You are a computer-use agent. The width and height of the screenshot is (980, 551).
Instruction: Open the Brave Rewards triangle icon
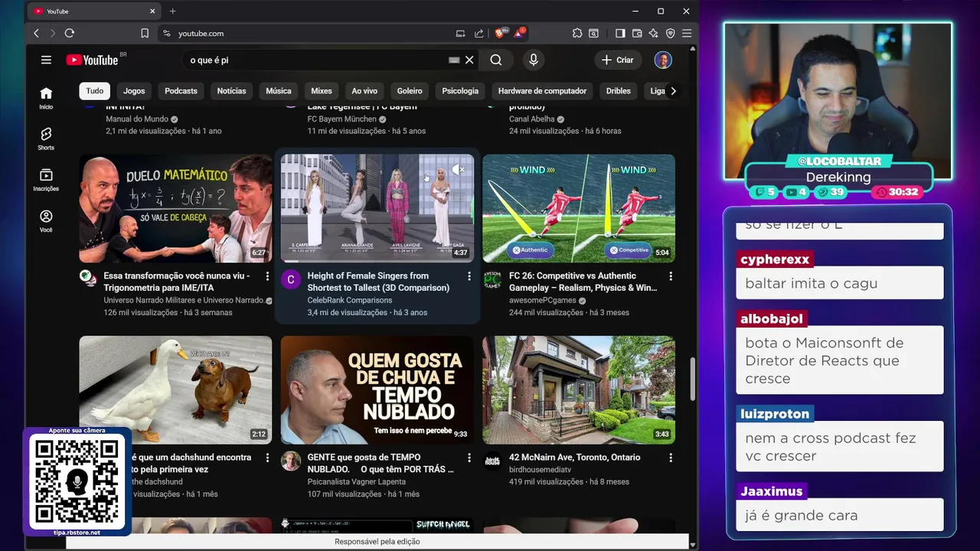(x=521, y=32)
